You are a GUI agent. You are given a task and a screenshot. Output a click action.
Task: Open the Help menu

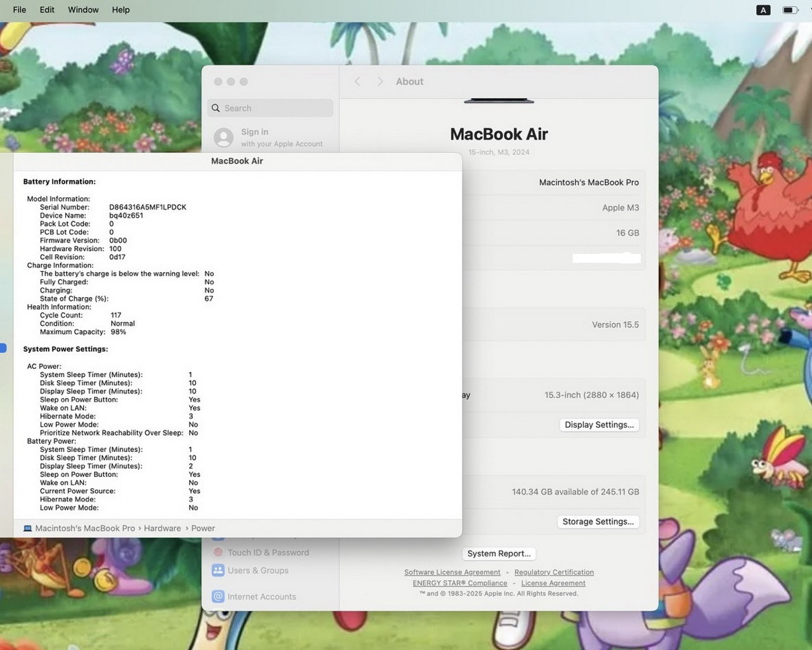coord(121,10)
